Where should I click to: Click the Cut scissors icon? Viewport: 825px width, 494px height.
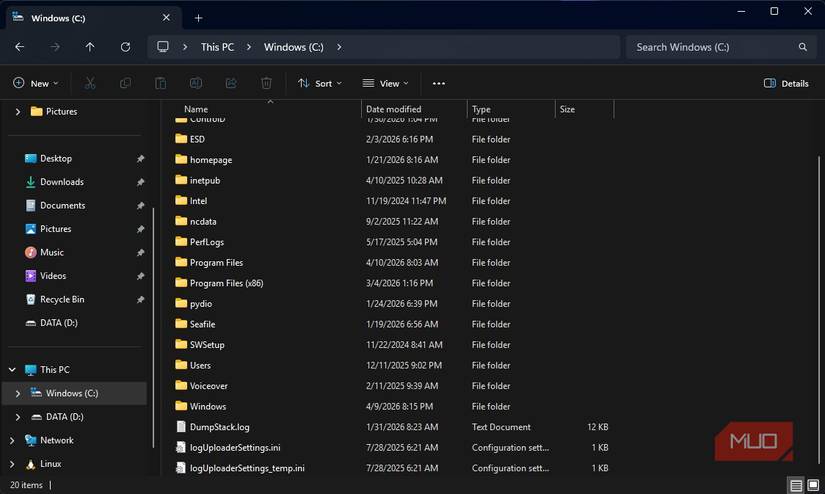(x=90, y=83)
